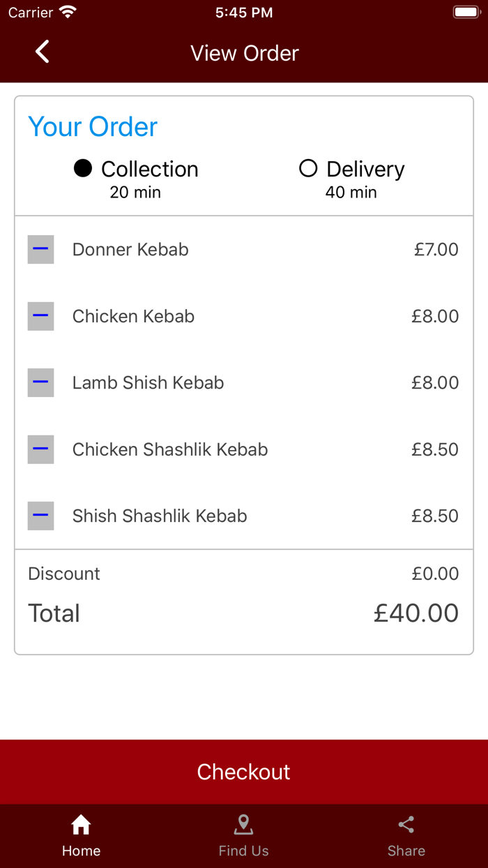Screen dimensions: 488x868
Task: Tap the Donner Kebab item name
Action: [x=130, y=249]
